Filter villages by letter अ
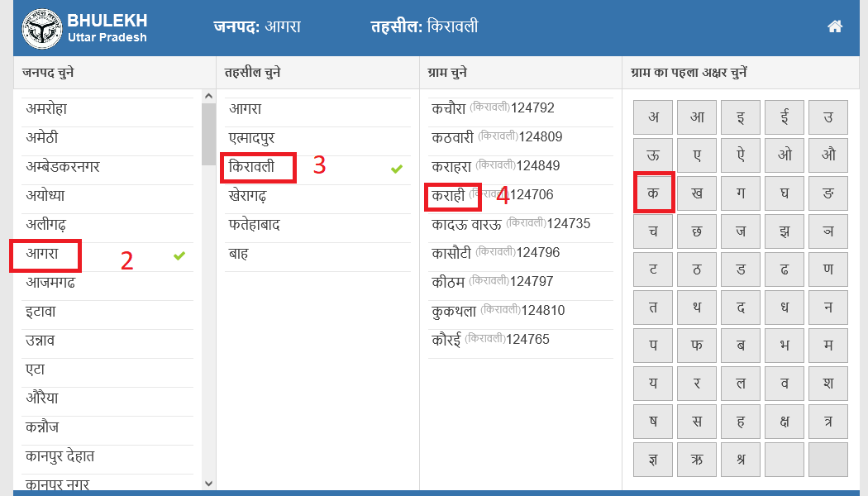Image resolution: width=868 pixels, height=496 pixels. [x=653, y=117]
